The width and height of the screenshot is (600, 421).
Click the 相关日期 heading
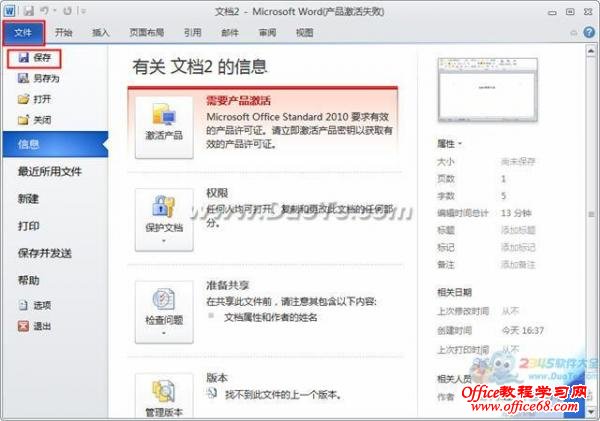point(454,292)
